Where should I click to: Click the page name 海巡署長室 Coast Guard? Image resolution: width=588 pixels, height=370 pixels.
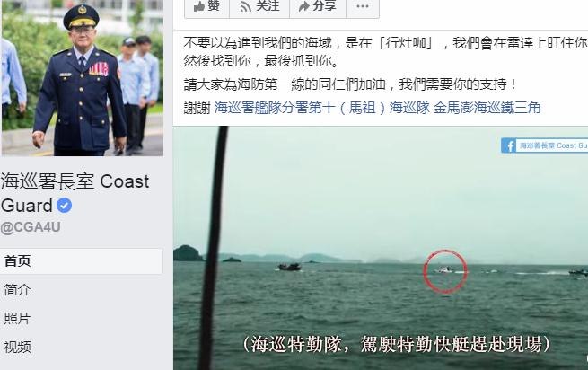pos(75,193)
